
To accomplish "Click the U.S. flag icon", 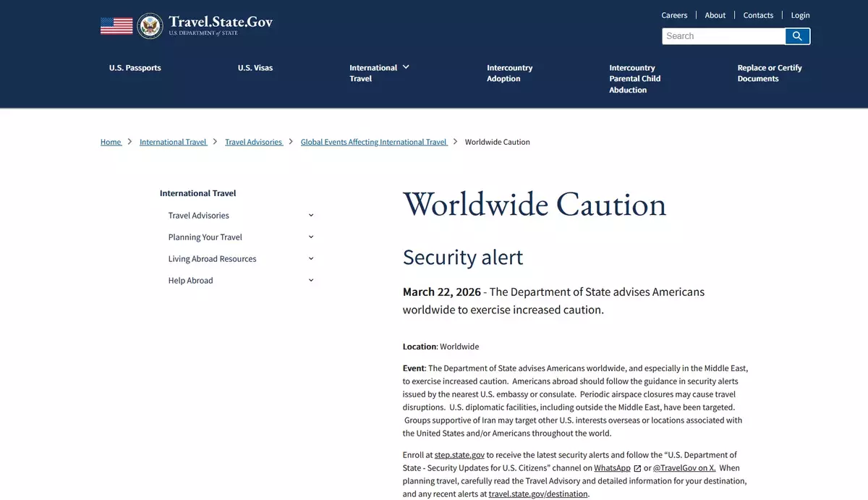I will click(x=116, y=26).
